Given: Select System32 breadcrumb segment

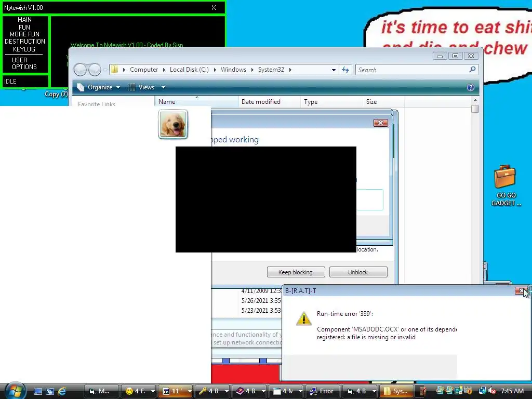Looking at the screenshot, I should point(271,70).
